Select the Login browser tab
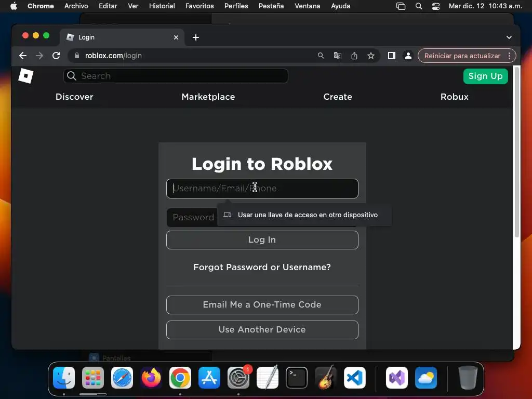532x399 pixels. point(122,37)
